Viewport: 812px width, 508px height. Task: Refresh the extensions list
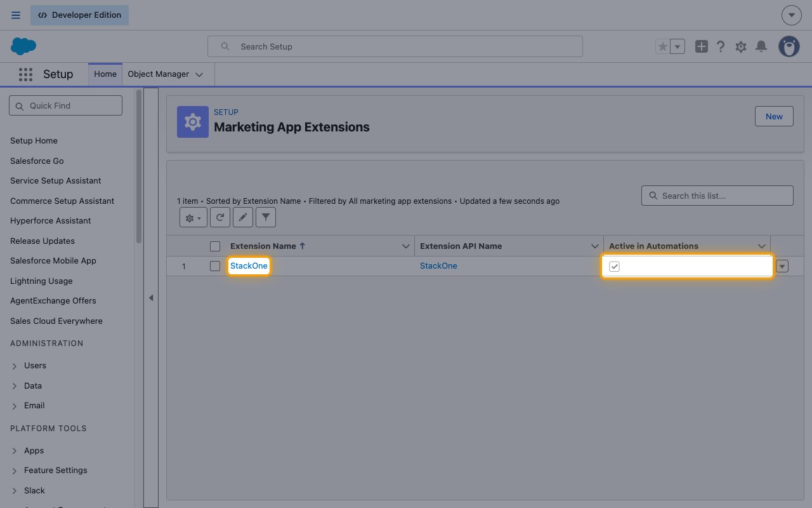tap(219, 217)
